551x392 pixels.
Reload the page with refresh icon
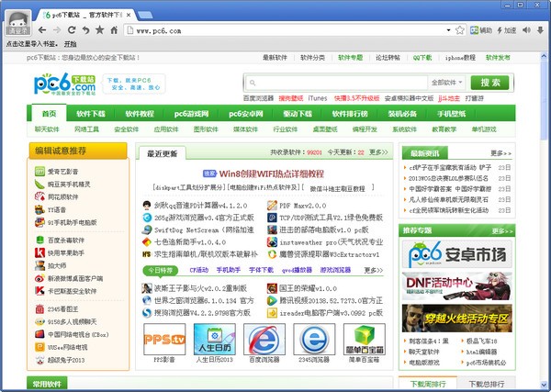point(72,30)
